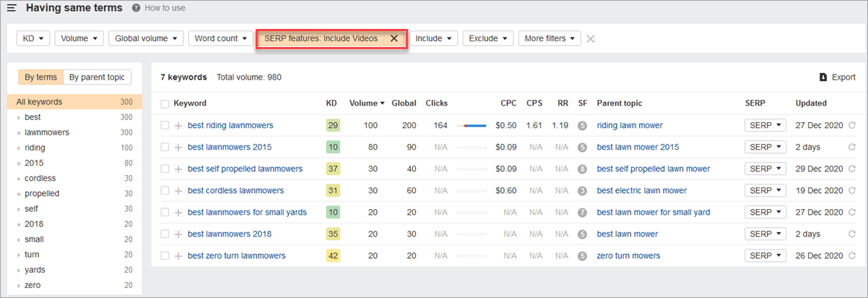Image resolution: width=868 pixels, height=298 pixels.
Task: Click the clicks distribution bar for best riding lawnmowers
Action: click(471, 126)
